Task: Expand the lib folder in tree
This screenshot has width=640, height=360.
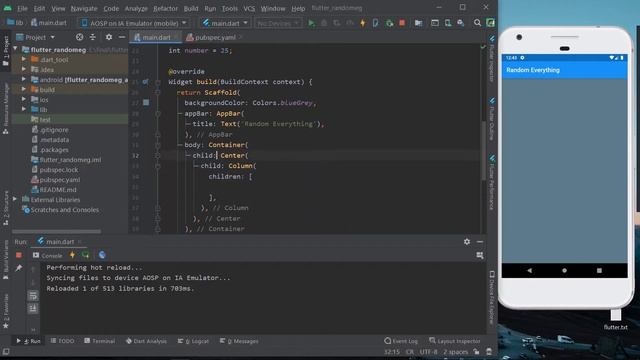Action: click(24, 109)
